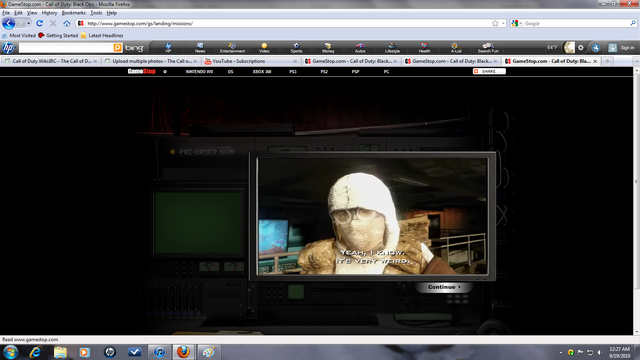Open Latest Headlines bookmark feed
640x360 pixels.
(102, 36)
